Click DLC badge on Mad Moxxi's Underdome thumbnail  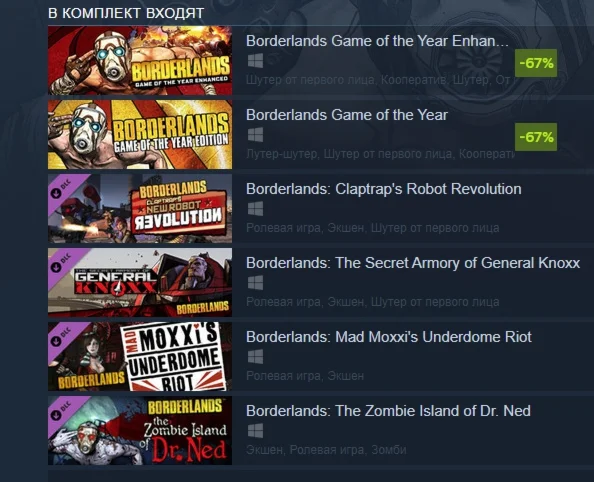(62, 337)
